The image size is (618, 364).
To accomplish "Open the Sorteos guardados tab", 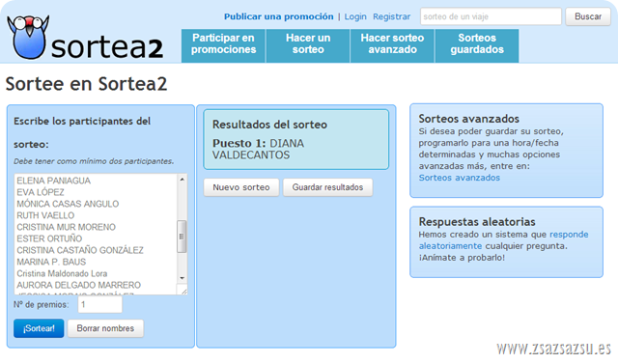I will (477, 45).
